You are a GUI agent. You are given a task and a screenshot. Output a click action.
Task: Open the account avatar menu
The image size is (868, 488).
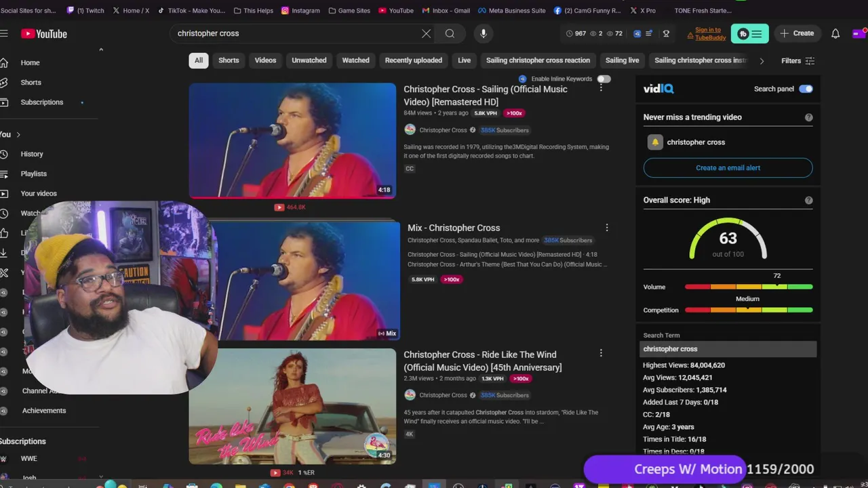[859, 33]
